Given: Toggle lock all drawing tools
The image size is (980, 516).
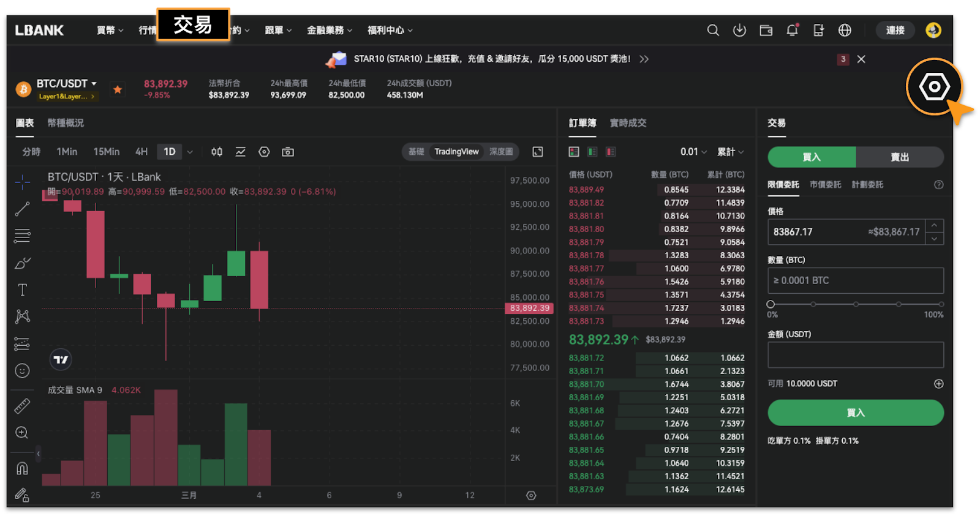Looking at the screenshot, I should coord(23,495).
